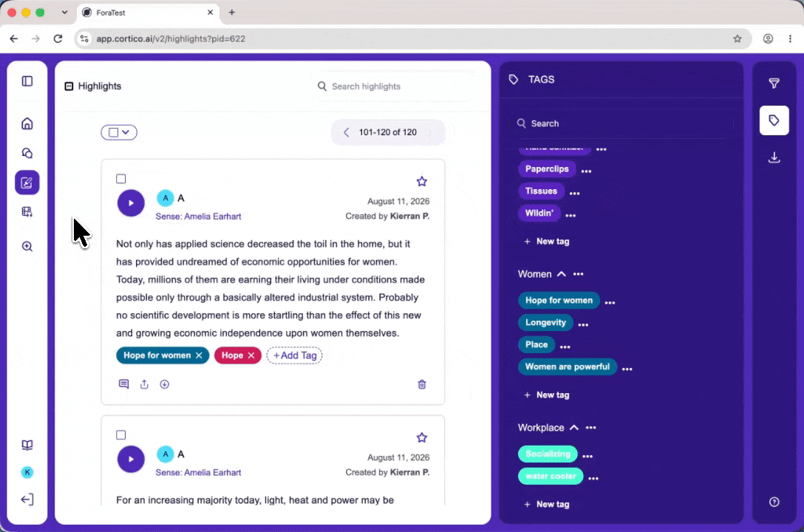Go to previous page of highlights
Screen dimensions: 804x532
pos(347,132)
